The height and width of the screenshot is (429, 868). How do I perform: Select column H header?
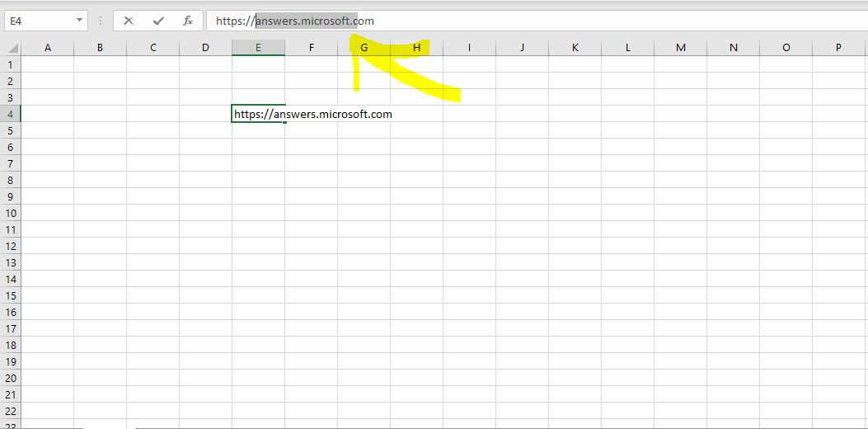pos(417,48)
